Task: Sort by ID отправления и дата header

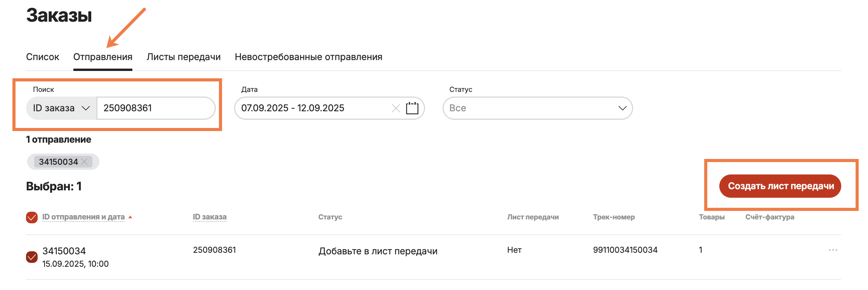Action: pos(83,217)
